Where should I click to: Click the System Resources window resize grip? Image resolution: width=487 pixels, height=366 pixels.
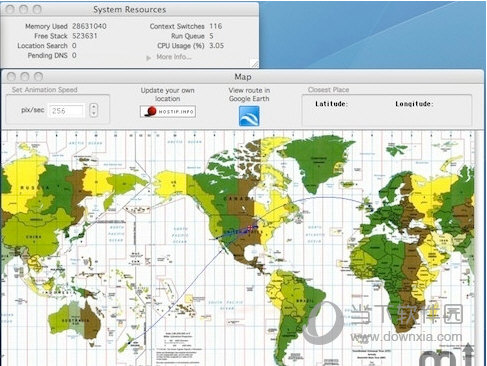[x=254, y=63]
